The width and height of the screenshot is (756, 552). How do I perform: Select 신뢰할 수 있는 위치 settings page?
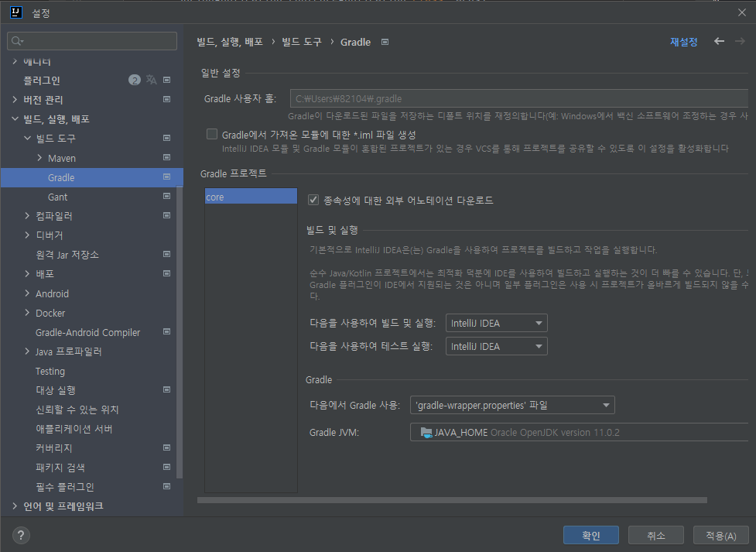coord(77,410)
